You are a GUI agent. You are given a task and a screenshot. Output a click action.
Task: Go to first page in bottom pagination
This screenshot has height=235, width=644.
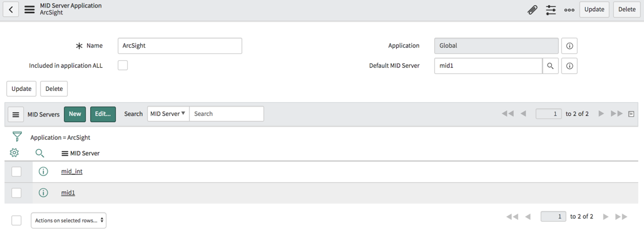pyautogui.click(x=513, y=216)
